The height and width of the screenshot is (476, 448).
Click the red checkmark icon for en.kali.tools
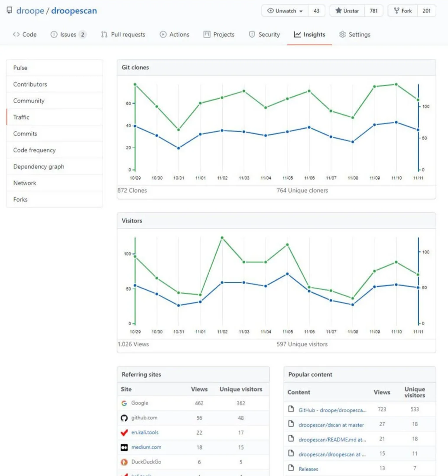pyautogui.click(x=124, y=433)
